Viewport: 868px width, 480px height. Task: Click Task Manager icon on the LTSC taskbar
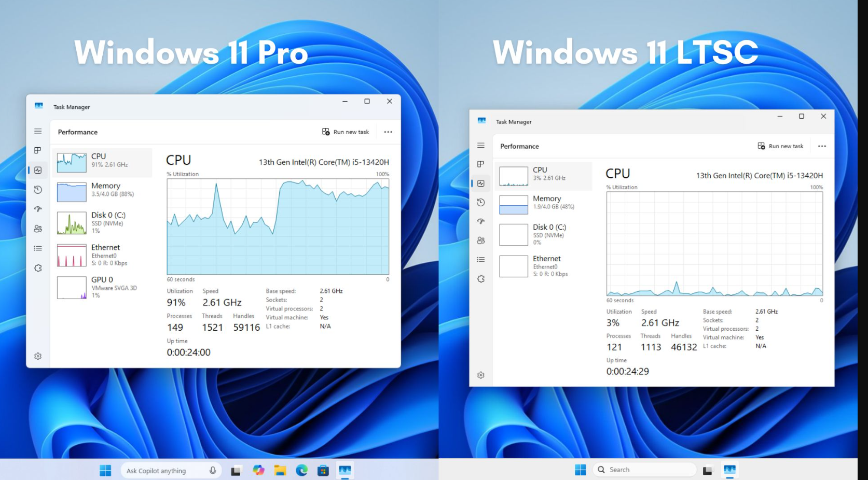[730, 470]
